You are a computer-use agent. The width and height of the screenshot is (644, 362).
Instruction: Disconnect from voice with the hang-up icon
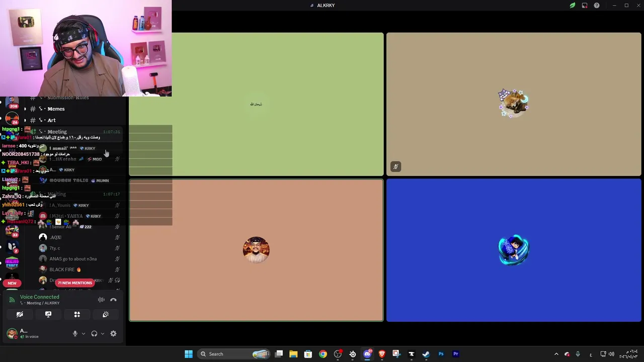(x=113, y=300)
